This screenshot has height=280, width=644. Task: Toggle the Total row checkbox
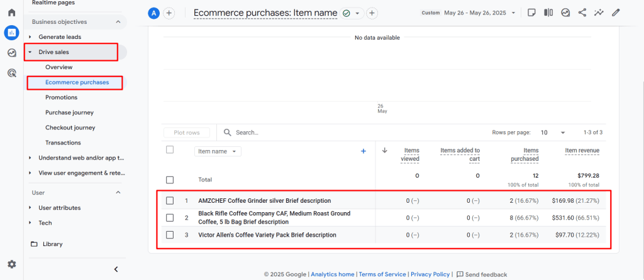click(x=170, y=180)
